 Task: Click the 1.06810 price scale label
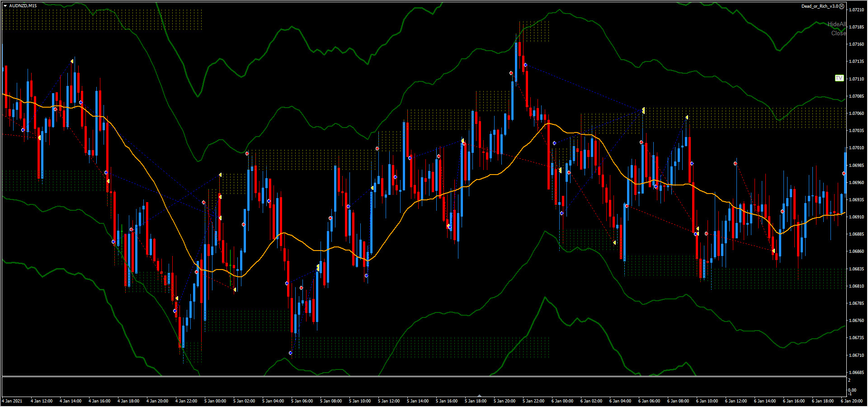[856, 286]
